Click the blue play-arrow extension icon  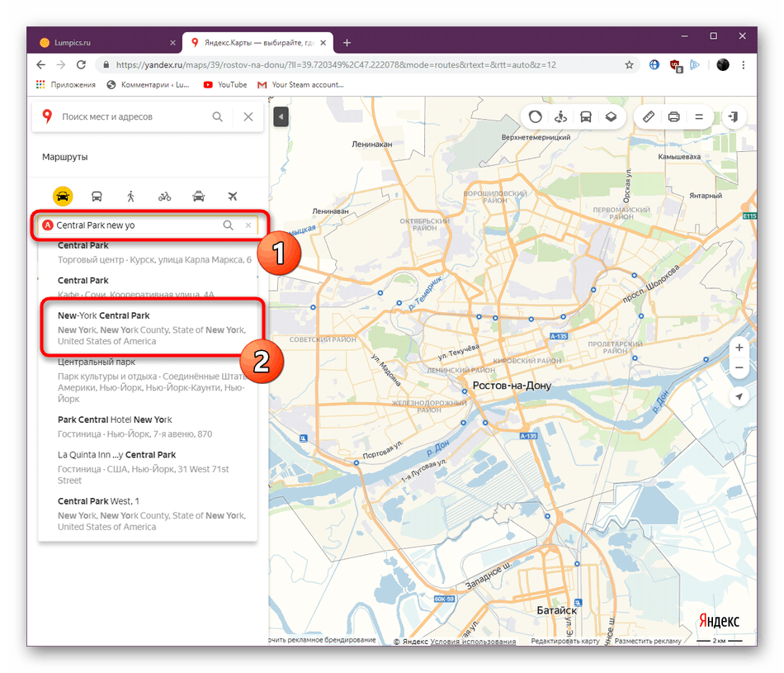point(695,64)
